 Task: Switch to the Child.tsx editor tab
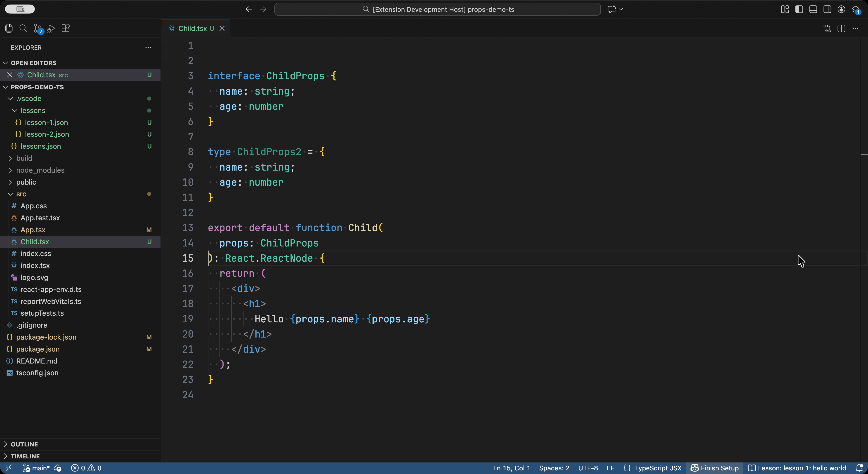(x=192, y=28)
